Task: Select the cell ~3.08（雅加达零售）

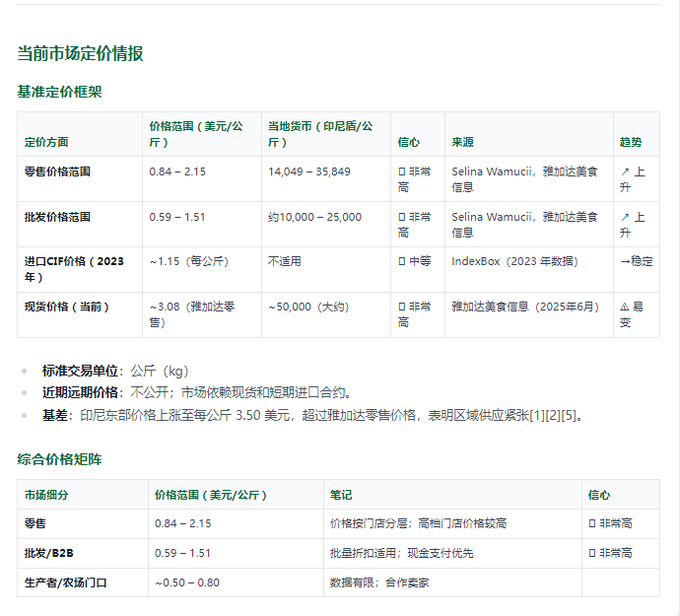Action: (192, 314)
